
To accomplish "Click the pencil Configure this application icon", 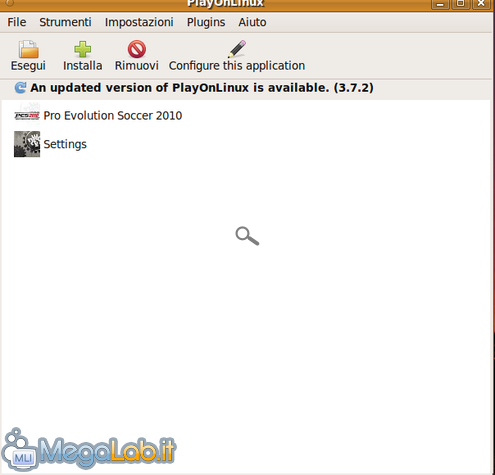I will (237, 49).
